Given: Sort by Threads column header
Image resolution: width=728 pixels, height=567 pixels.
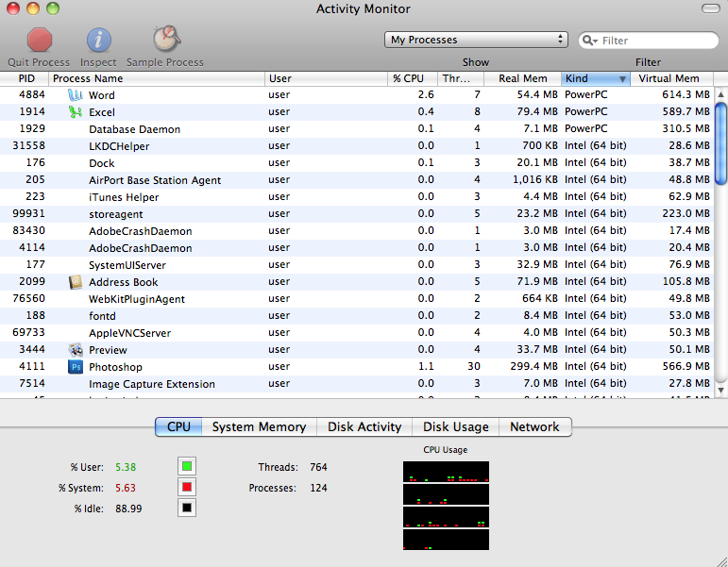Looking at the screenshot, I should point(461,78).
